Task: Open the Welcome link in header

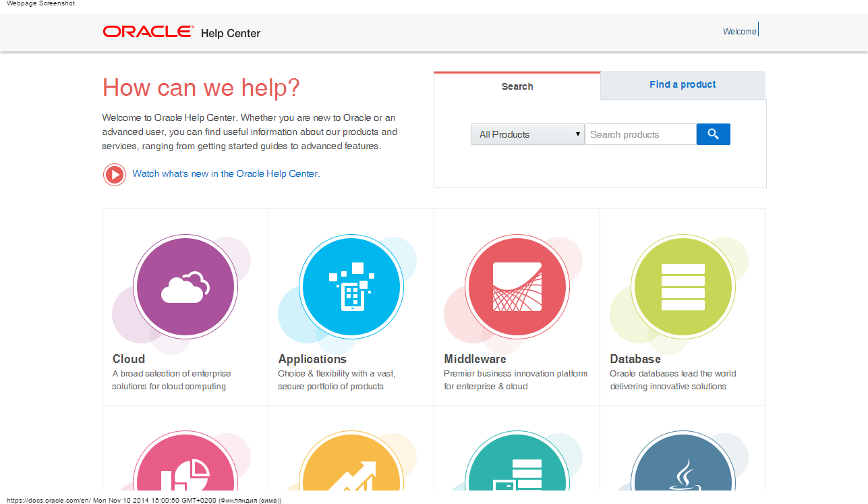Action: (x=740, y=32)
